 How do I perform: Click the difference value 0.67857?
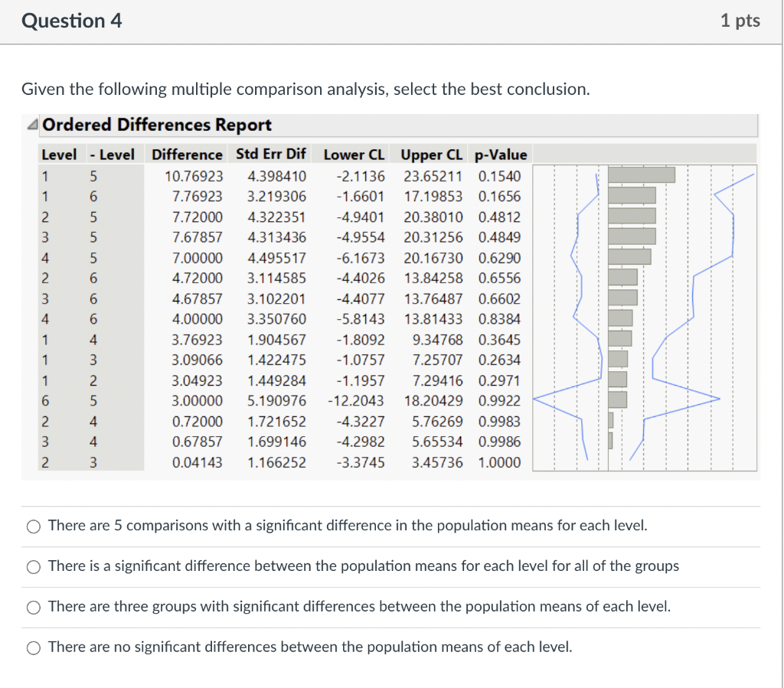(x=198, y=442)
